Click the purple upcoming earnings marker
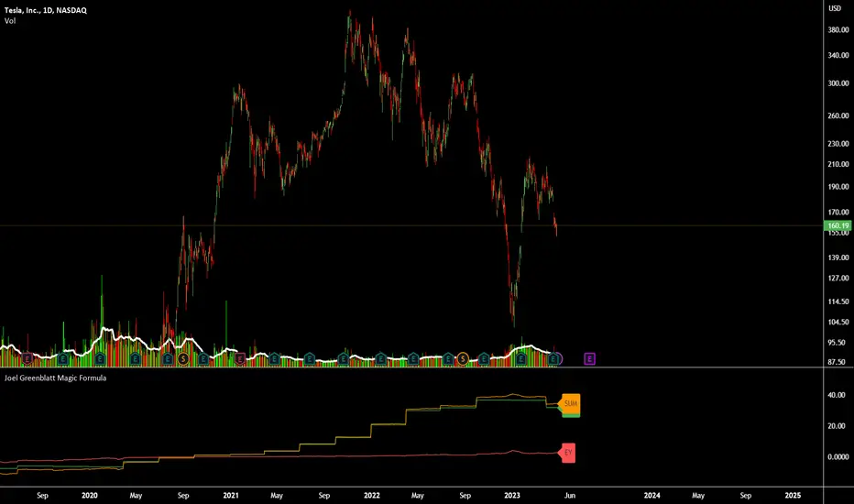The height and width of the screenshot is (504, 854). pyautogui.click(x=590, y=359)
